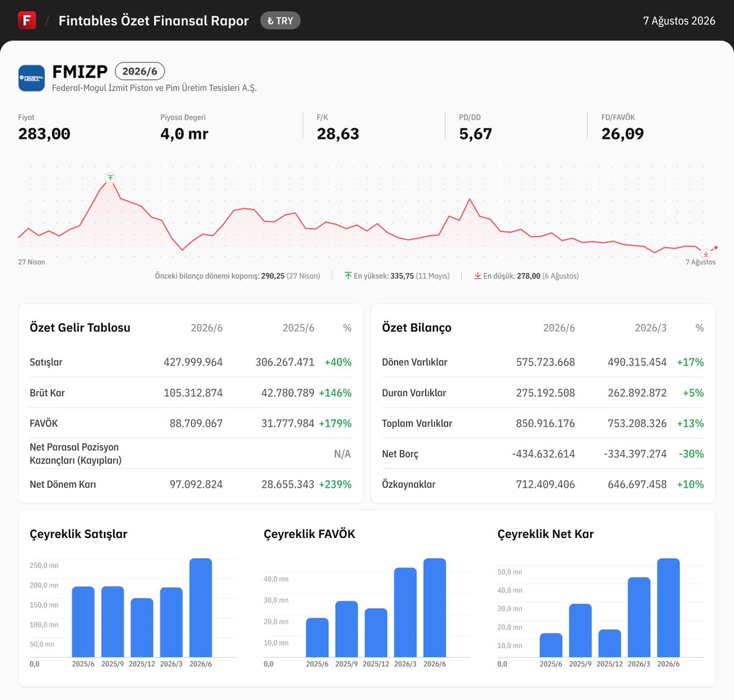The image size is (734, 700).
Task: Click the Net Dönem Karı +239% change
Action: tap(335, 484)
